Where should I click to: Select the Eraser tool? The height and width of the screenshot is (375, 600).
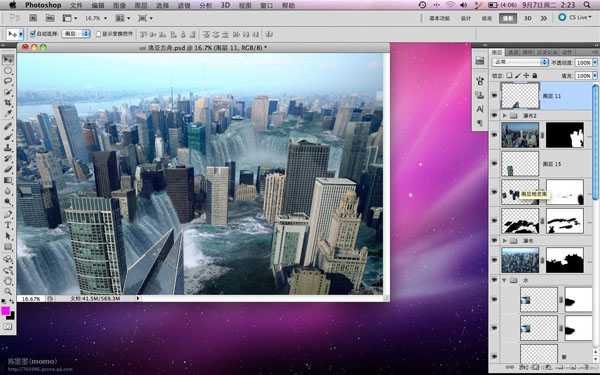[x=8, y=169]
